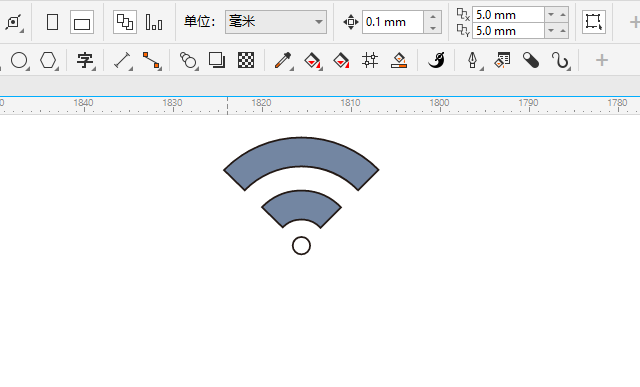Screen dimensions: 640x387
Task: Click ruler mark labeled 1800
Action: tap(439, 103)
